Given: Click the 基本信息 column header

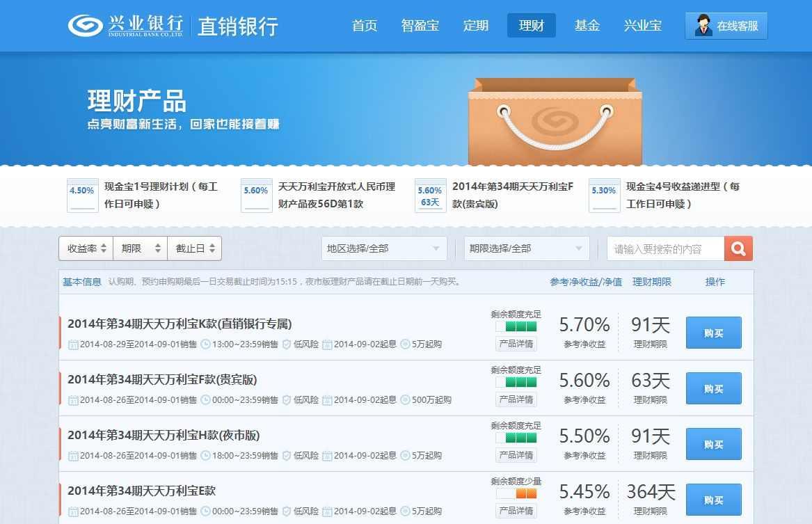Looking at the screenshot, I should 82,282.
